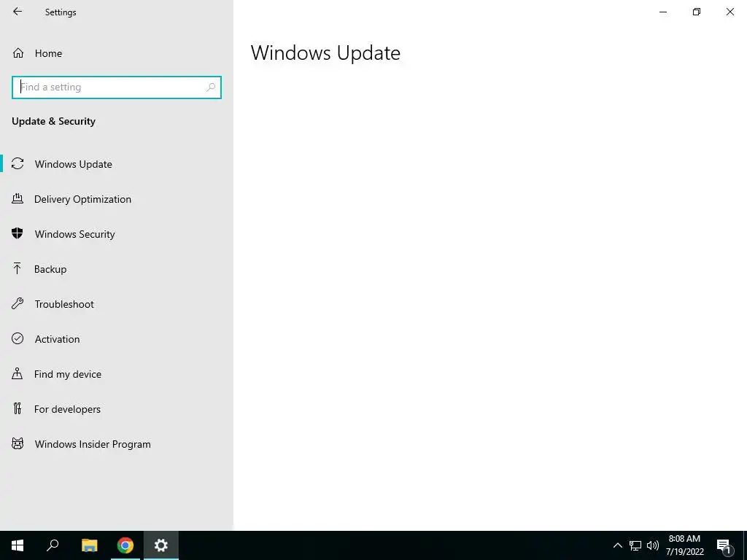The height and width of the screenshot is (560, 747).
Task: Open Windows Security section
Action: pos(117,234)
